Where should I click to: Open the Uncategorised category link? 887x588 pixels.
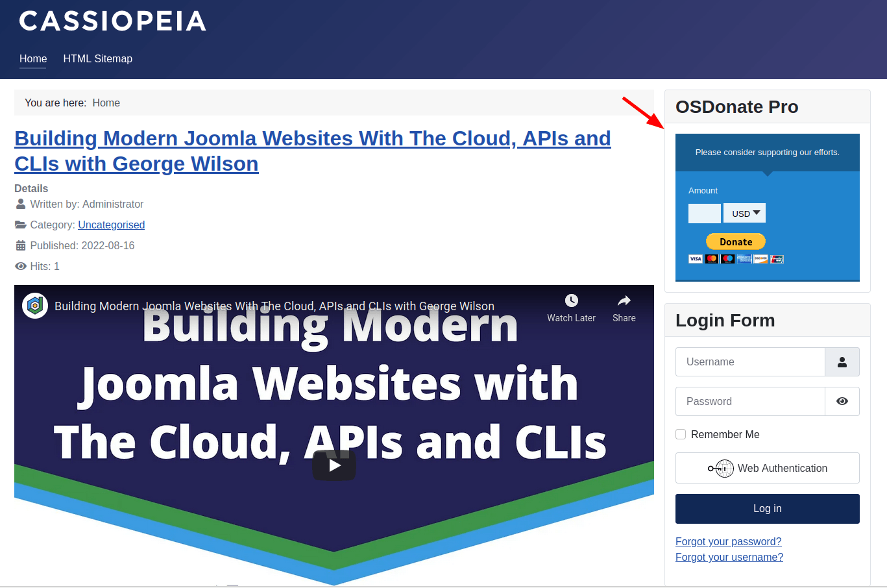click(112, 225)
